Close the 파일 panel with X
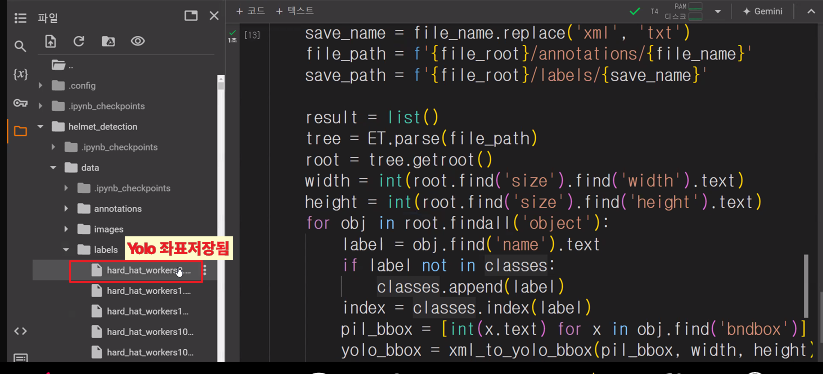823x374 pixels. pyautogui.click(x=214, y=16)
